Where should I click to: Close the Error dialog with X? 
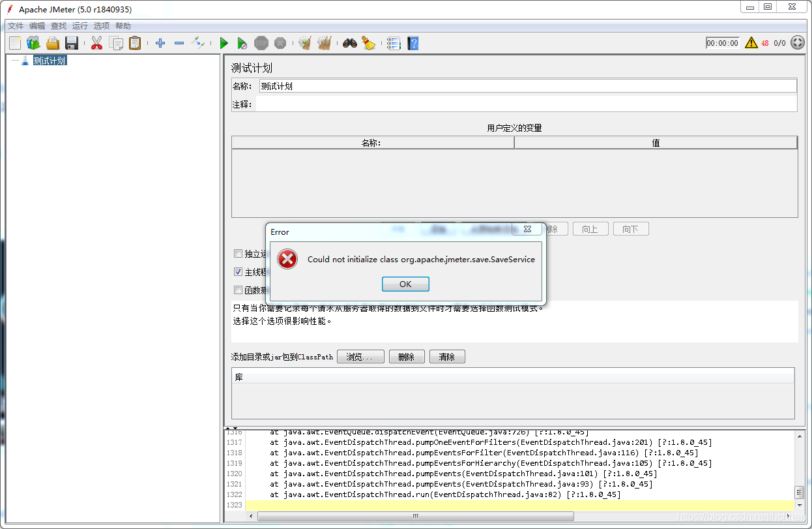pos(527,229)
